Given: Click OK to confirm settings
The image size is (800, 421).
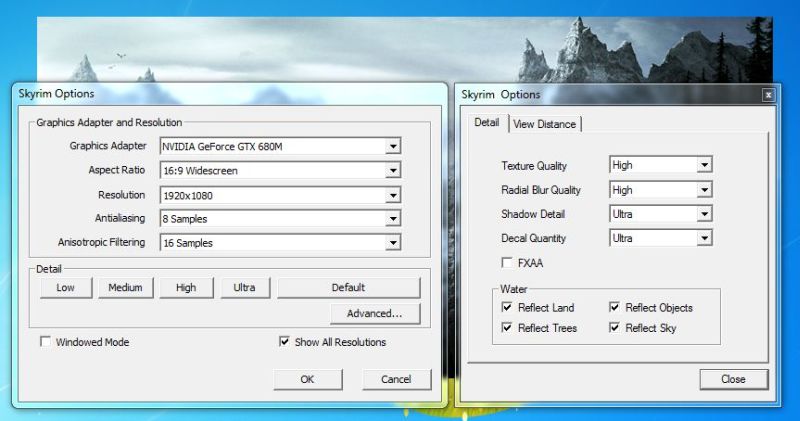Looking at the screenshot, I should coord(307,379).
